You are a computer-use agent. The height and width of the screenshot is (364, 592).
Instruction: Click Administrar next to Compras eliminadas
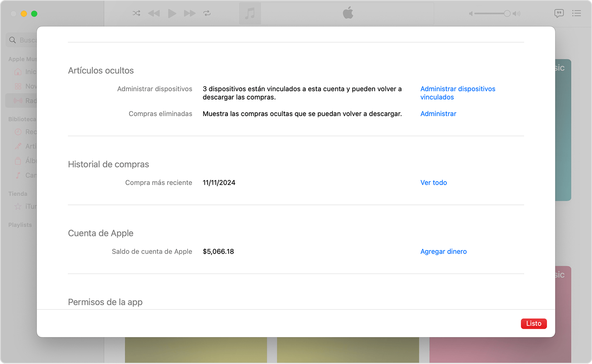438,113
